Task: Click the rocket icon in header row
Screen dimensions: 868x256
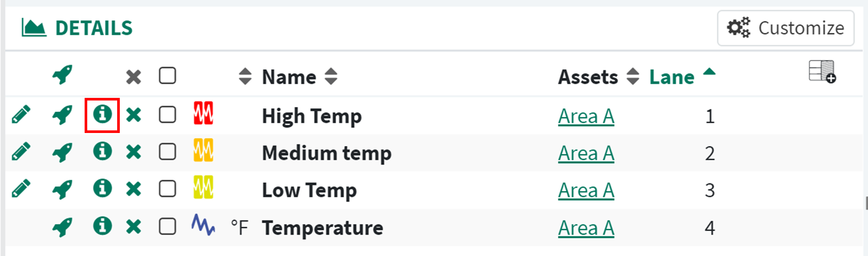Action: click(62, 75)
